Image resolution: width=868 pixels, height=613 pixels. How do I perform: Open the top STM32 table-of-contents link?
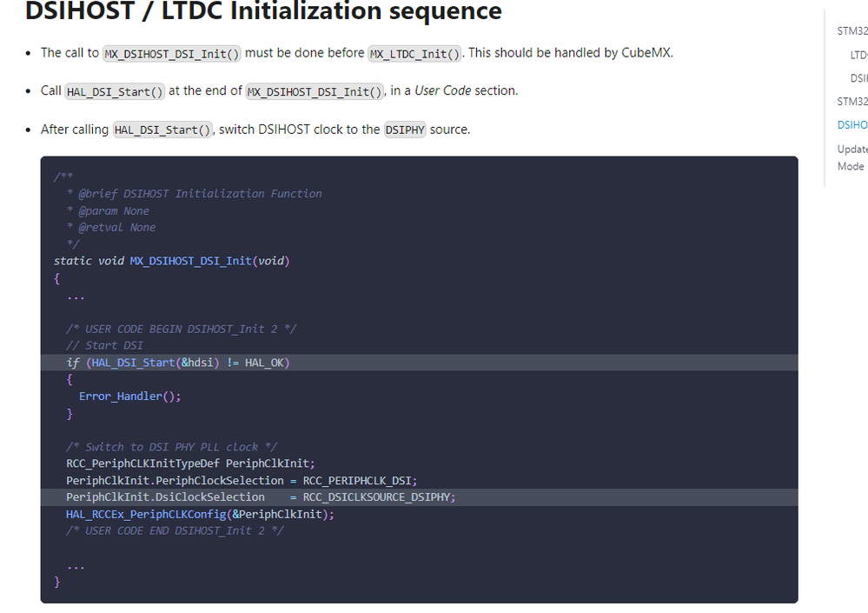pos(852,31)
